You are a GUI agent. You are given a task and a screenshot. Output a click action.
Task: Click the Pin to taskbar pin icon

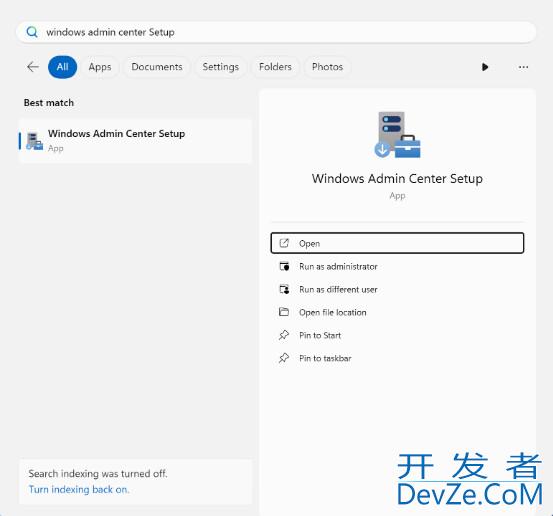[284, 358]
